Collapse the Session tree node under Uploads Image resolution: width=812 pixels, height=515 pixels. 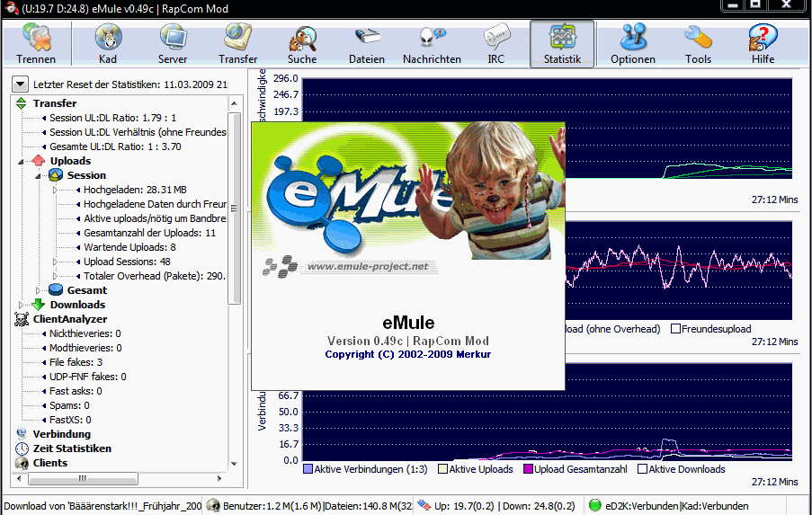[x=38, y=176]
